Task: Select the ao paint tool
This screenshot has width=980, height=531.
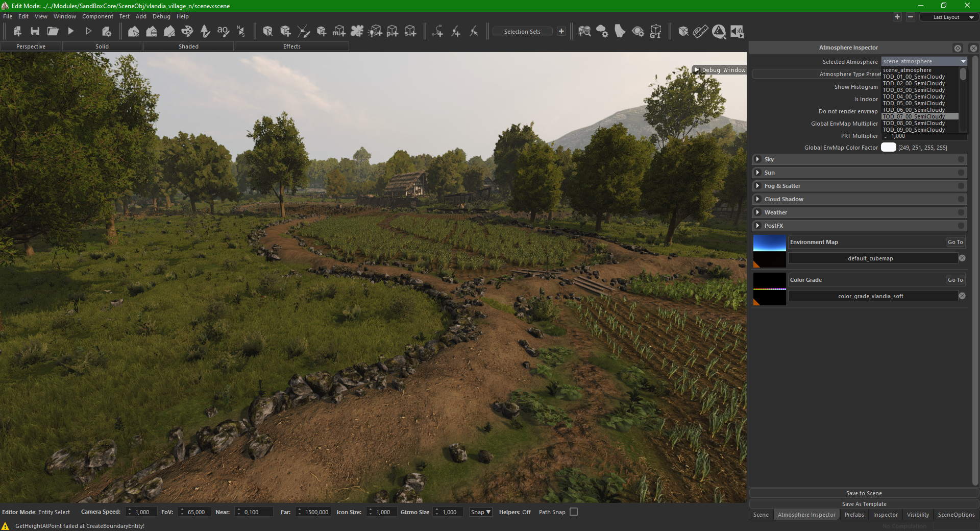Action: click(x=223, y=32)
